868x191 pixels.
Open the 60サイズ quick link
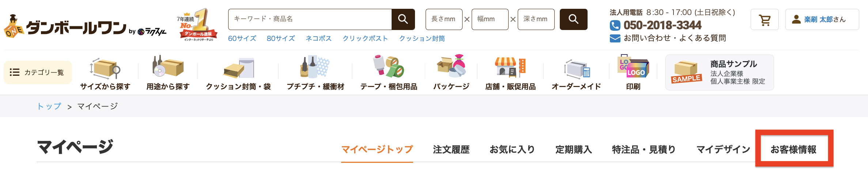[242, 38]
